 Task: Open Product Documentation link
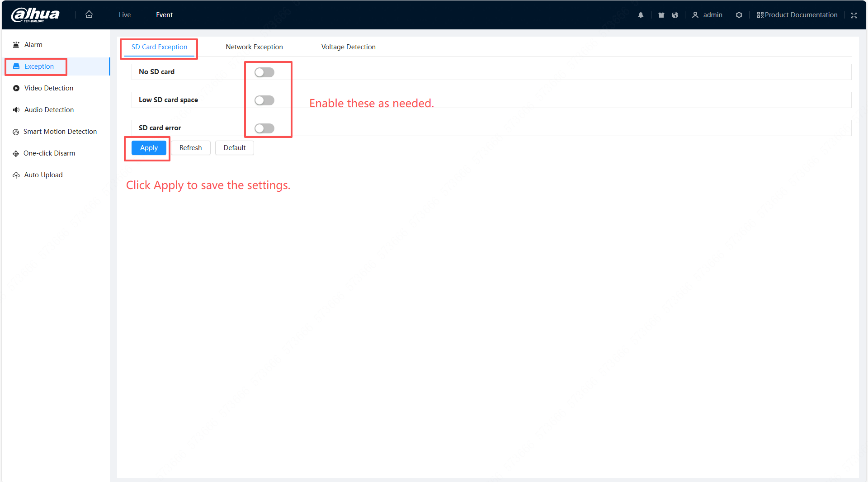797,15
